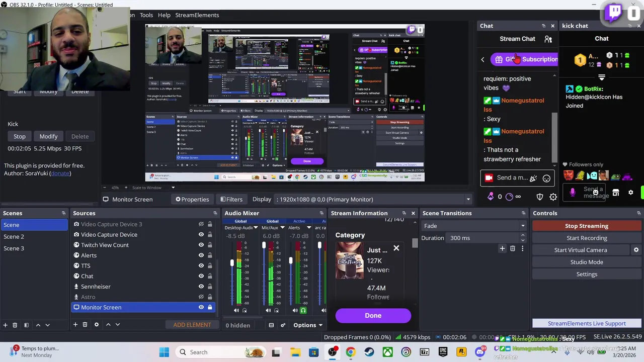Click Done in Stream Information

pyautogui.click(x=373, y=315)
